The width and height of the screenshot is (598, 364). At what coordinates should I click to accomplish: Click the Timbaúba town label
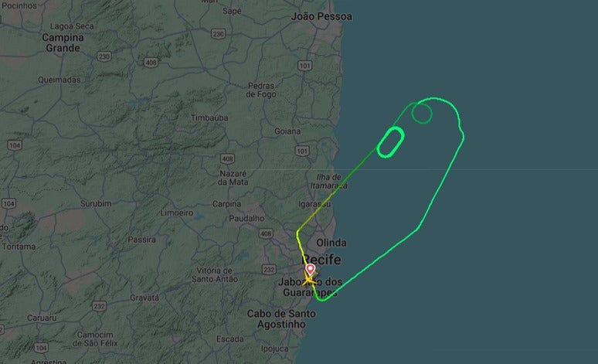[209, 118]
